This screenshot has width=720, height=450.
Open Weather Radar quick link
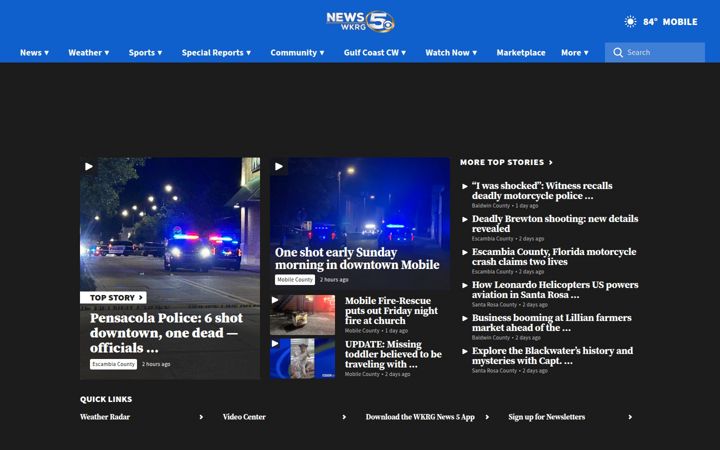(105, 417)
